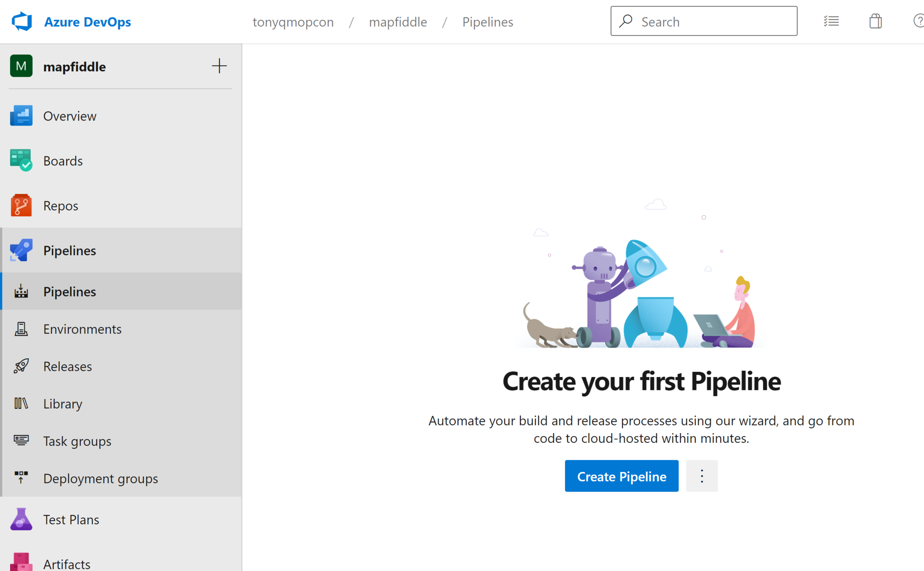Select the Task groups submenu item
Viewport: 924px width, 571px height.
point(77,441)
